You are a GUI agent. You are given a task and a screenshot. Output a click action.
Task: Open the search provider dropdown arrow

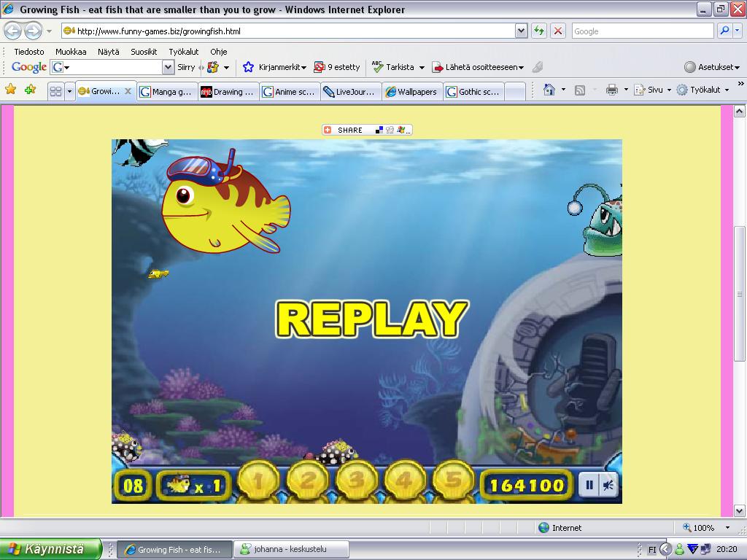(x=738, y=31)
